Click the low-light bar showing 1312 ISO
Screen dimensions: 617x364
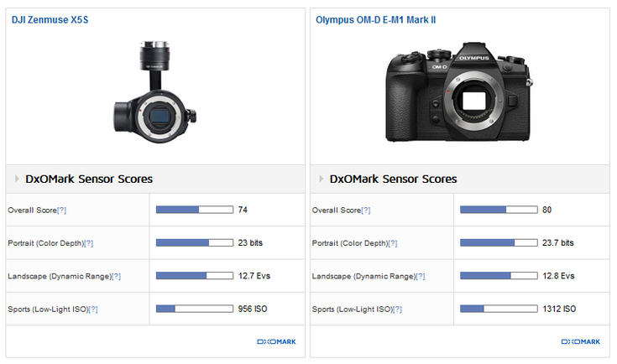point(499,309)
